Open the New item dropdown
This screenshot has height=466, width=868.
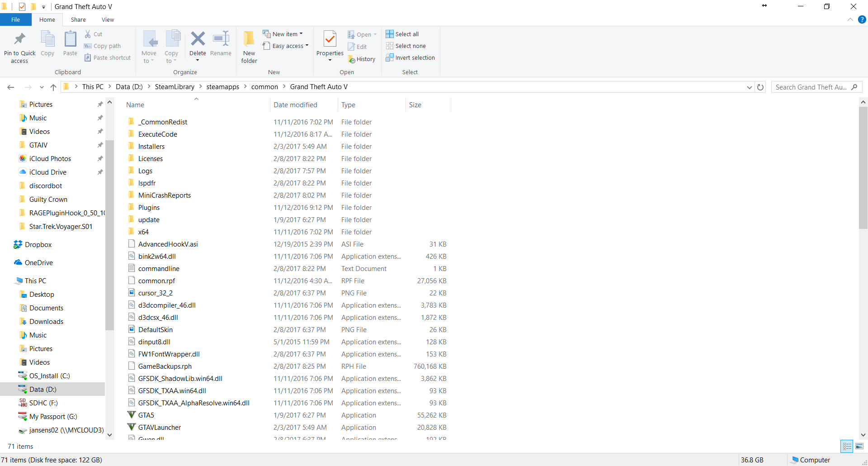[x=283, y=34]
